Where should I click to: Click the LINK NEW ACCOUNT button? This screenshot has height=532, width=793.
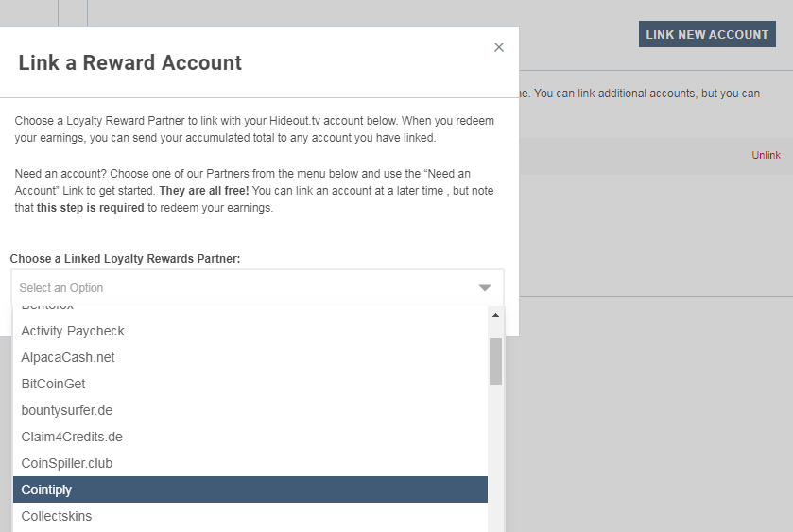tap(707, 35)
